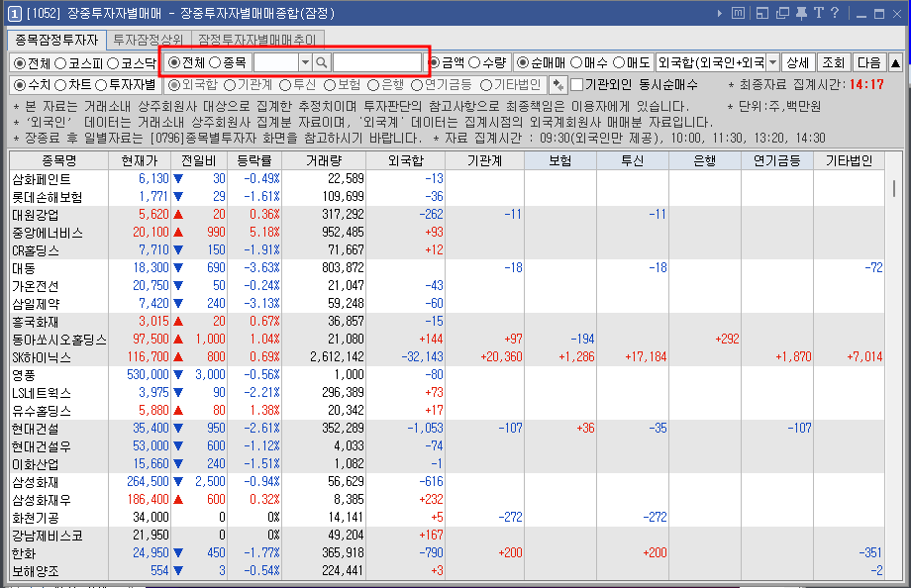The height and width of the screenshot is (588, 911).
Task: Click the 2,612,142 volume cell
Action: 337,356
